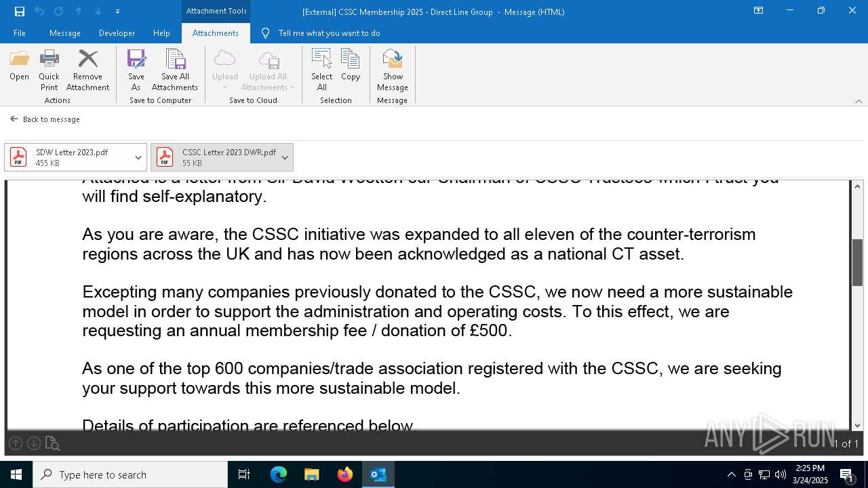Go to Next Item down arrow
This screenshot has width=868, height=488.
(x=98, y=11)
